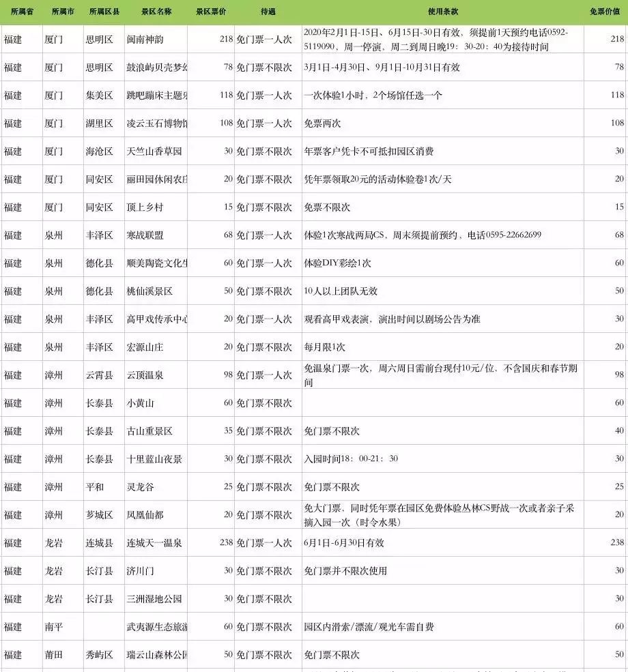The image size is (628, 672).
Task: Click the terms text 每月限1次
Action: coord(324,347)
